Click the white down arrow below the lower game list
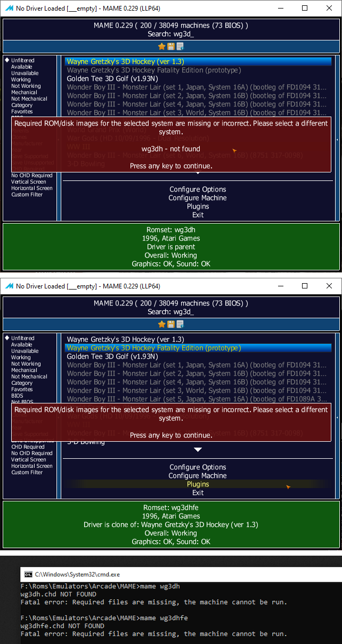 tap(198, 450)
